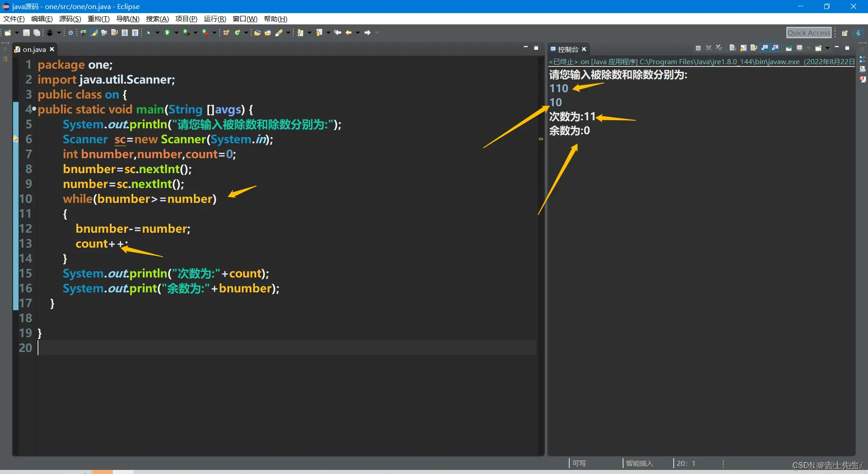
Task: Click the Open Perspective icon
Action: click(844, 33)
